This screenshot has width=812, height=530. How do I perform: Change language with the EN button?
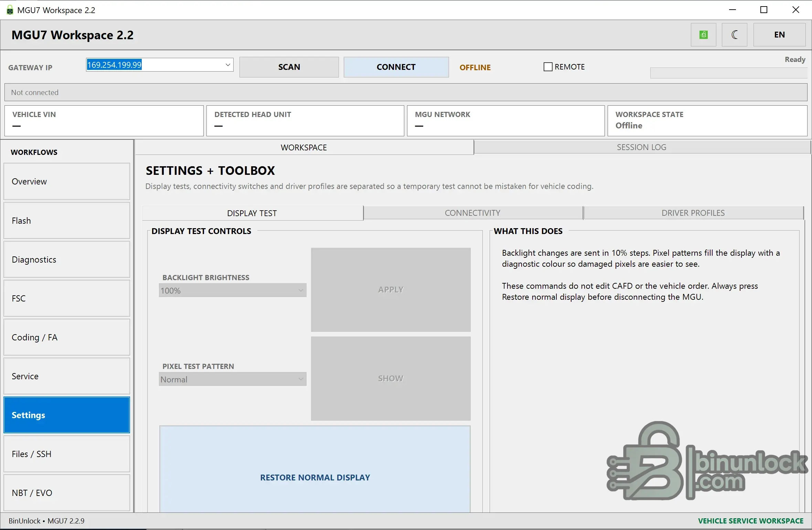coord(779,35)
